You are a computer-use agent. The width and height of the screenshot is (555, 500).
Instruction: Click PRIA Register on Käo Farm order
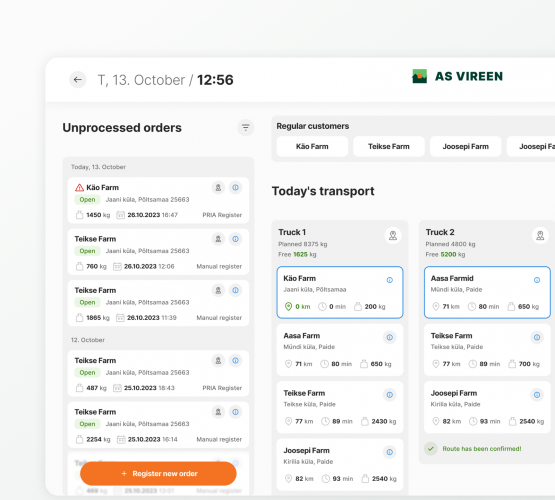(x=222, y=215)
